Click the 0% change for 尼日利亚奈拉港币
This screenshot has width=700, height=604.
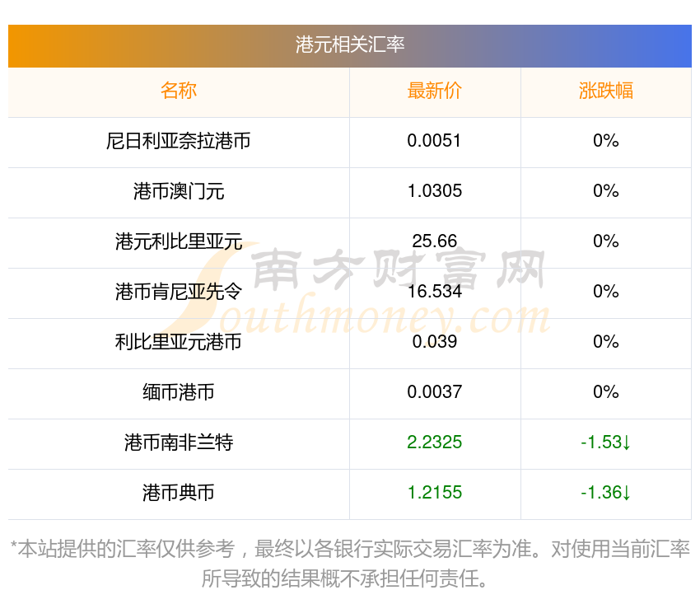click(606, 141)
